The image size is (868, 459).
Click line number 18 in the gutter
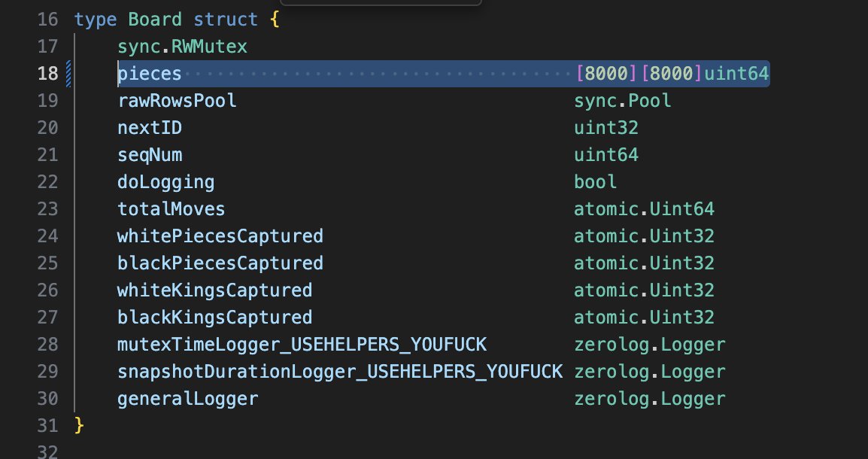(x=47, y=74)
